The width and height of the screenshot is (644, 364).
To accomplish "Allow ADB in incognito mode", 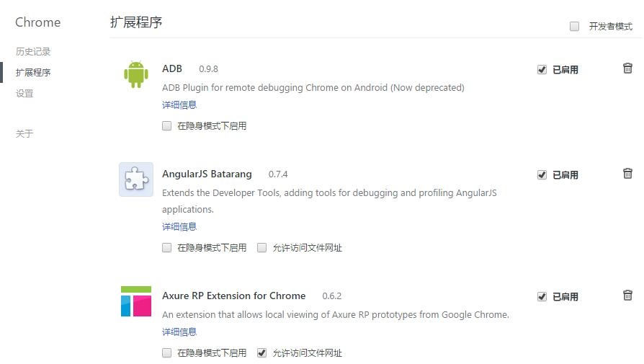I will (167, 126).
